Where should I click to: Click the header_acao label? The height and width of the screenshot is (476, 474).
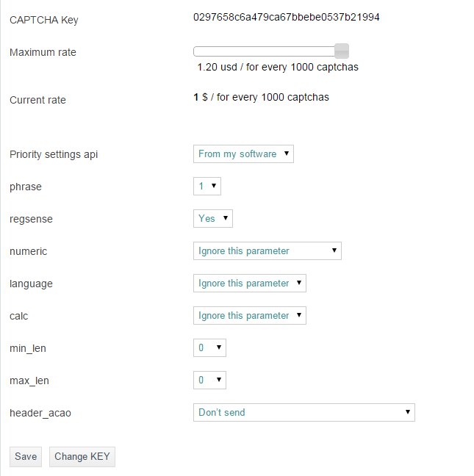pos(40,413)
